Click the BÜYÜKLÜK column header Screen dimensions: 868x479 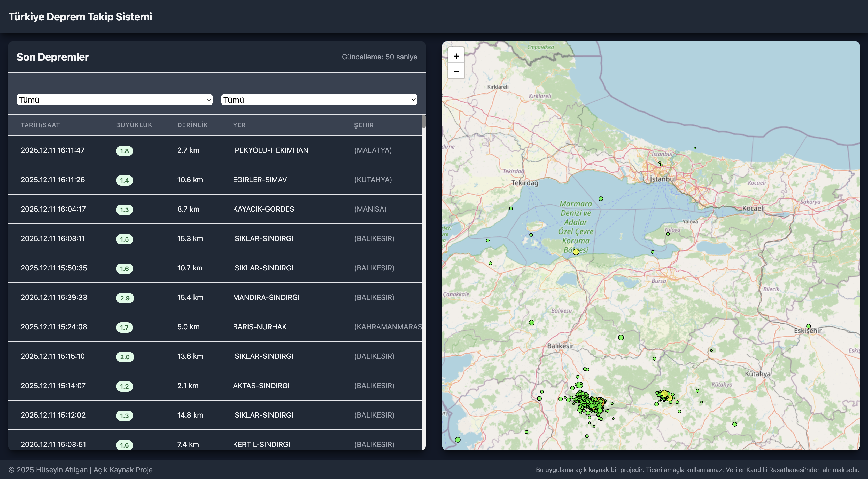[x=134, y=125]
